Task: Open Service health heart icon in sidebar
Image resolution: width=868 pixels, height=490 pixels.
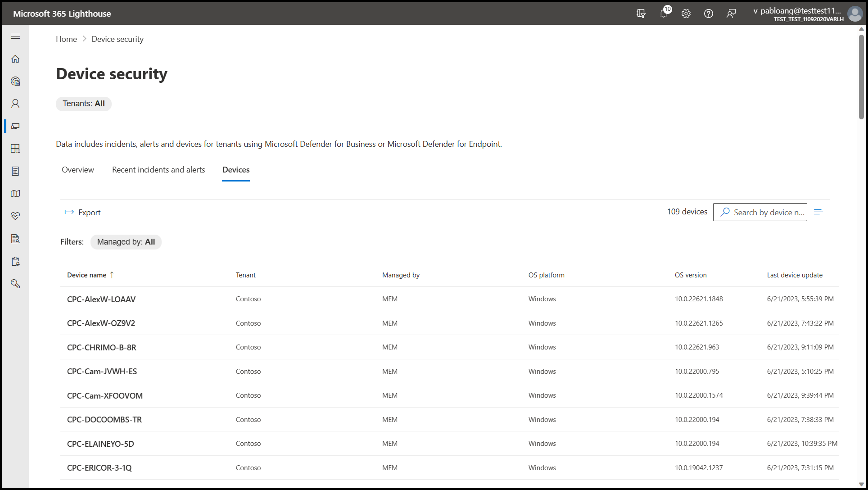Action: click(x=15, y=216)
